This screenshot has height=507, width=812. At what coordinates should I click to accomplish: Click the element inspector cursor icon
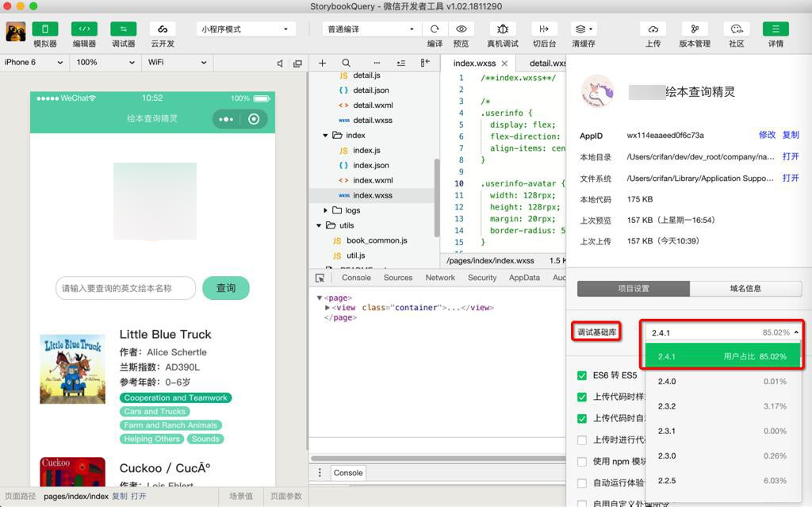[x=320, y=278]
